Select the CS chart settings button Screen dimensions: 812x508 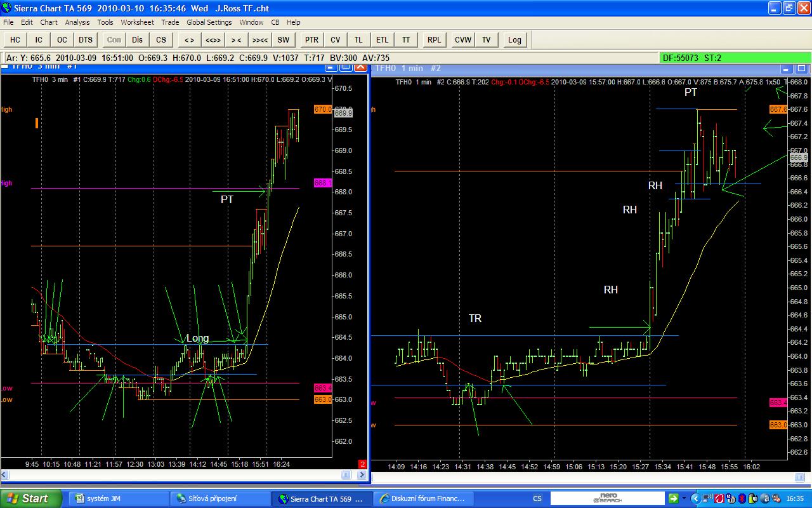pos(161,39)
